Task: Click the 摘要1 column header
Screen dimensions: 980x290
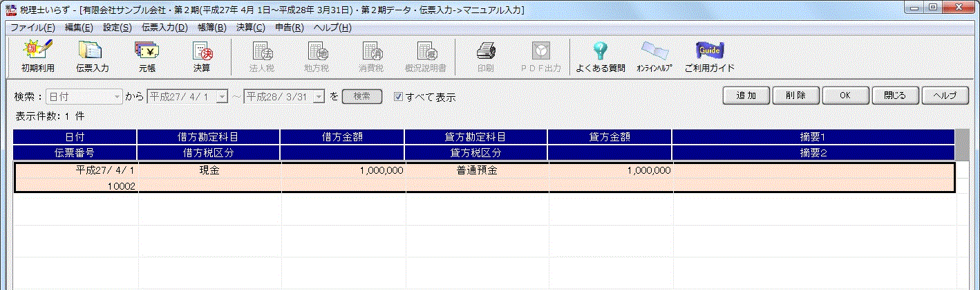Action: point(813,137)
